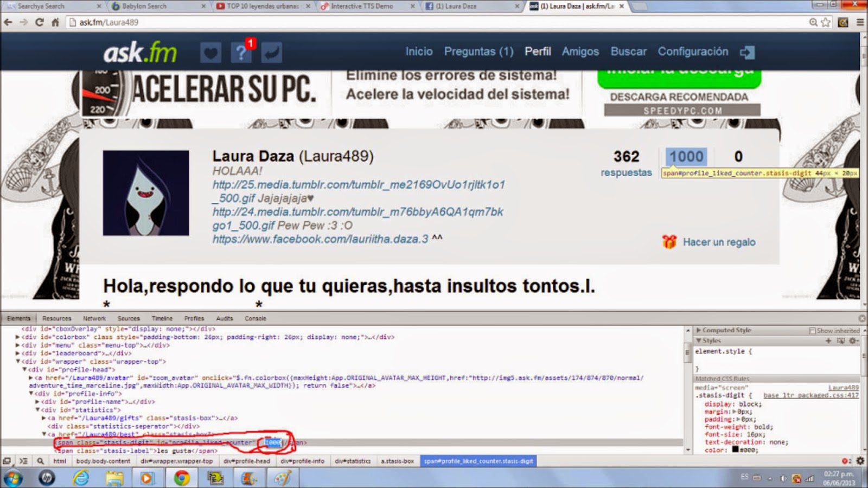Click the DevTools search magnifier icon
Viewport: 868px width, 488px height.
point(40,461)
